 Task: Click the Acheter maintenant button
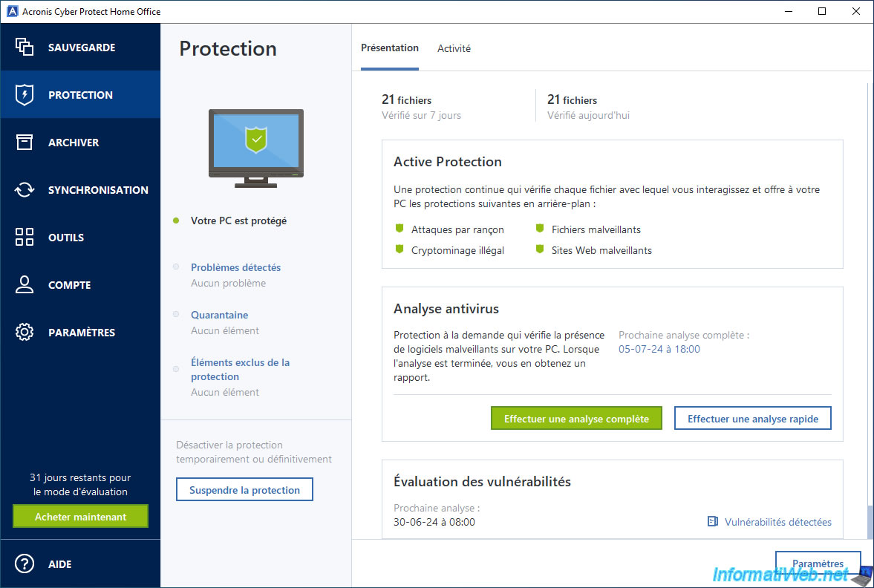tap(81, 516)
